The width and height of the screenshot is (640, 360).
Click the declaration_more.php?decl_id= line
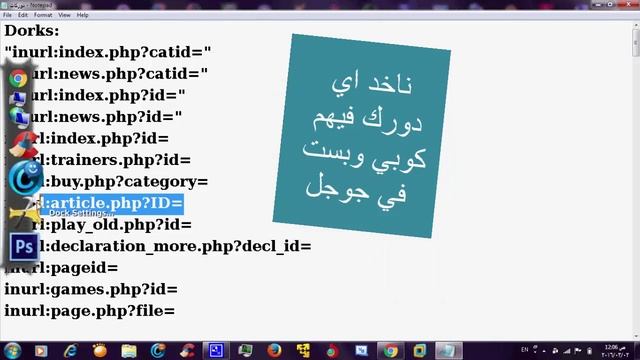(175, 247)
